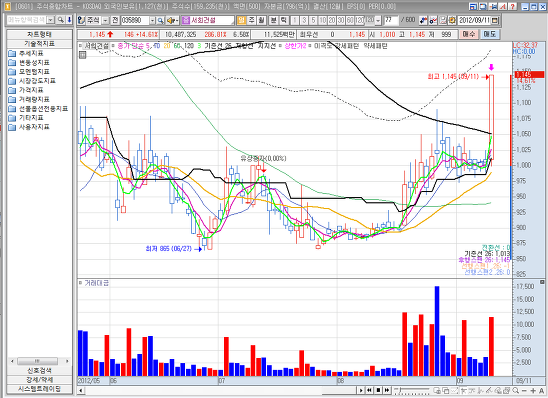Viewport: 548px width, 398px height.
Task: Click the play button in the chart footer
Action: 361,390
